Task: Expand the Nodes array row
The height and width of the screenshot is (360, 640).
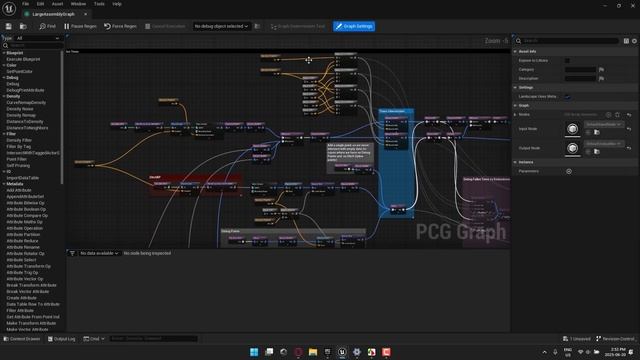Action: pyautogui.click(x=515, y=115)
